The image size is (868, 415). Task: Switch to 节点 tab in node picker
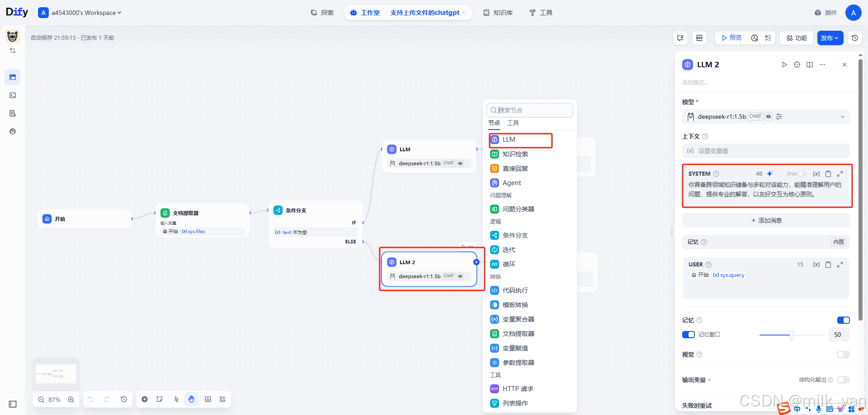pyautogui.click(x=494, y=123)
